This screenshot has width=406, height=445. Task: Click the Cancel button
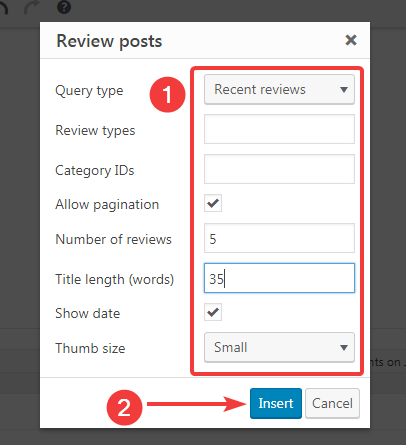(x=332, y=403)
